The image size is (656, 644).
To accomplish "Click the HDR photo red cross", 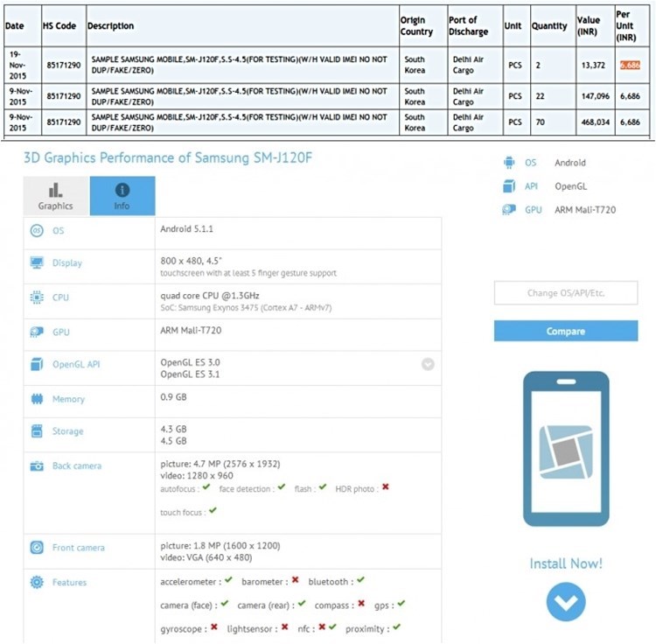I will click(386, 487).
